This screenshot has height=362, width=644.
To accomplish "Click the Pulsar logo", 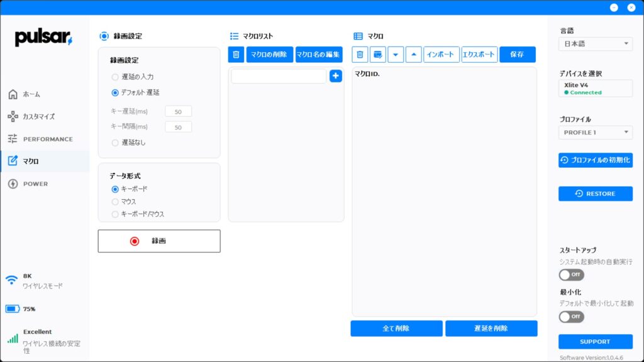I will pyautogui.click(x=43, y=38).
